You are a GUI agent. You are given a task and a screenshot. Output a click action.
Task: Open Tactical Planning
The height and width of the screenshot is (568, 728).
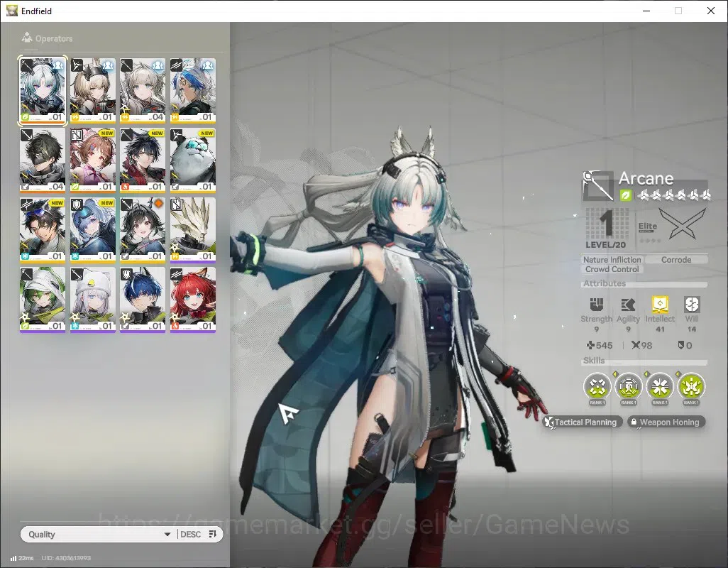[x=582, y=422]
